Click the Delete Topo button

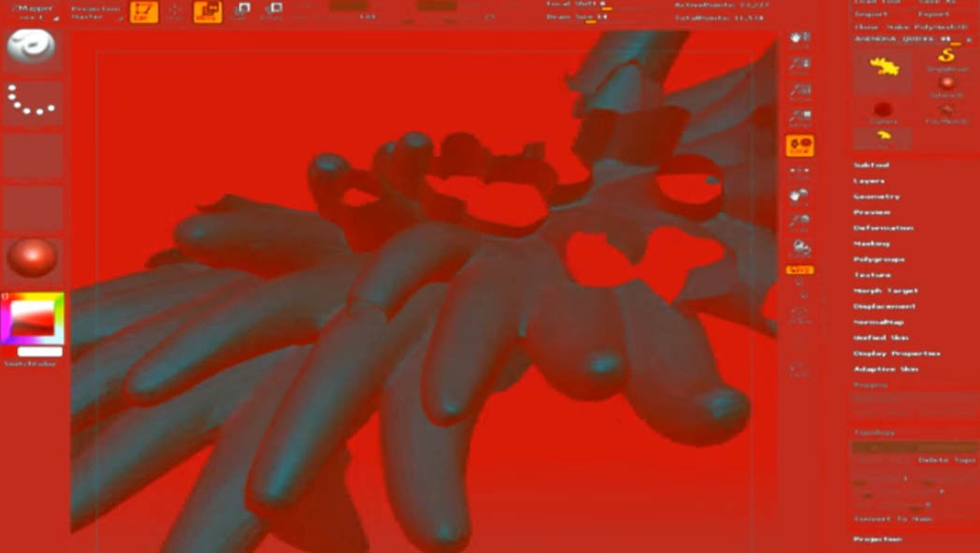point(946,460)
